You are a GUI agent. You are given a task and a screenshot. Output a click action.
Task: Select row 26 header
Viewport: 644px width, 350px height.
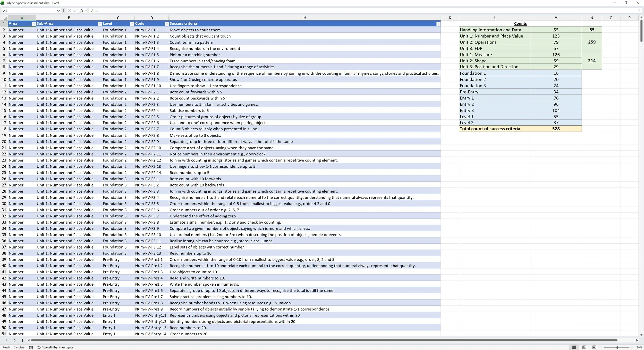click(x=4, y=179)
